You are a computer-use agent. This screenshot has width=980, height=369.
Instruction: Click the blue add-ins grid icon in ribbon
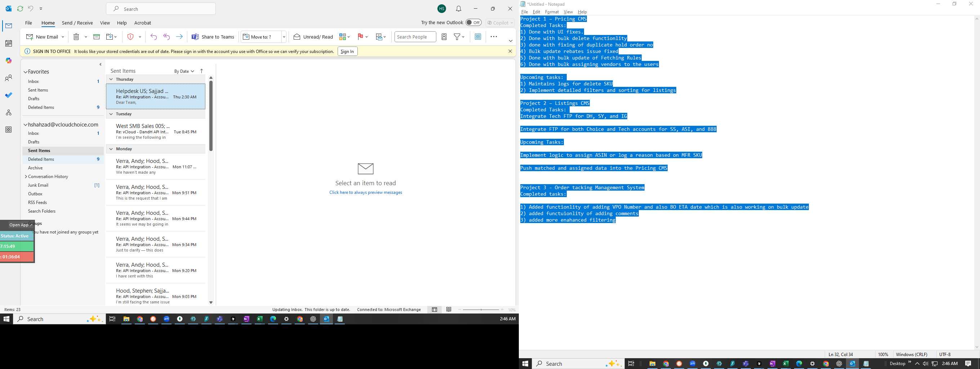click(478, 37)
